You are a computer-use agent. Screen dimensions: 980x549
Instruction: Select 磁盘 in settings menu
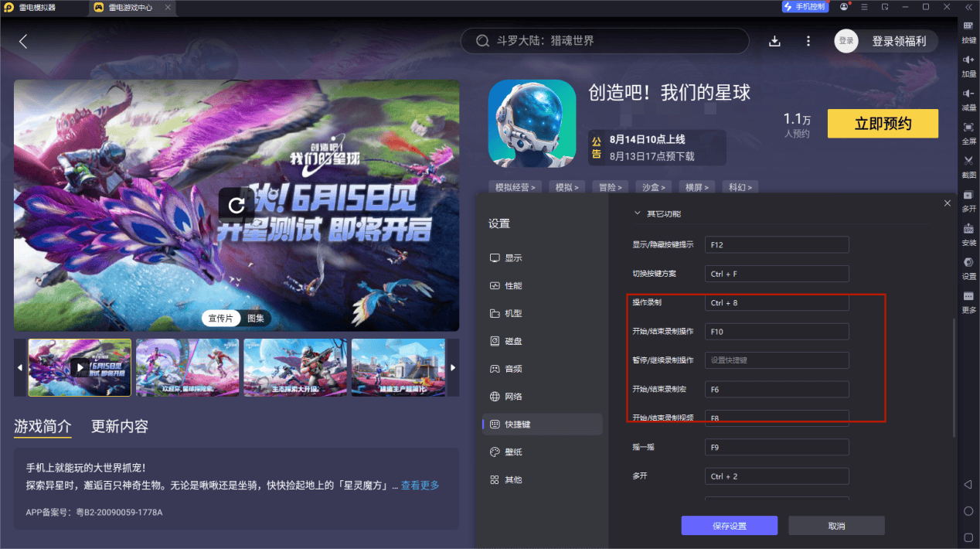pyautogui.click(x=542, y=341)
